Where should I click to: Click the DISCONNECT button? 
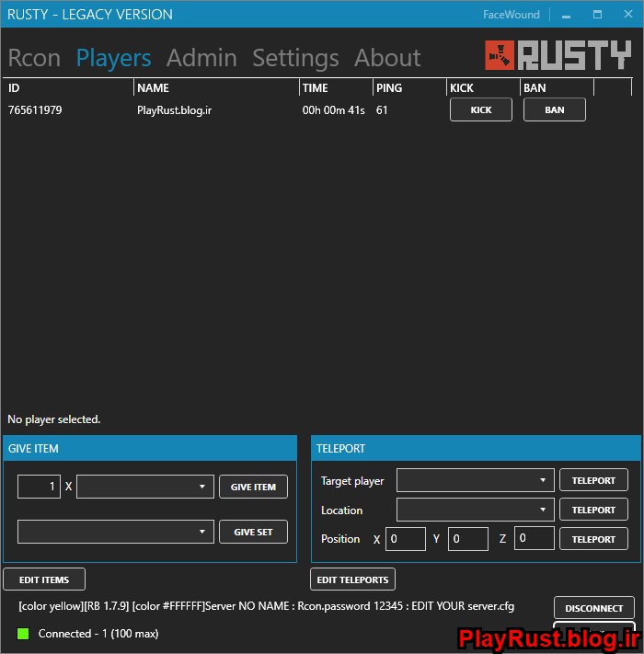(594, 608)
